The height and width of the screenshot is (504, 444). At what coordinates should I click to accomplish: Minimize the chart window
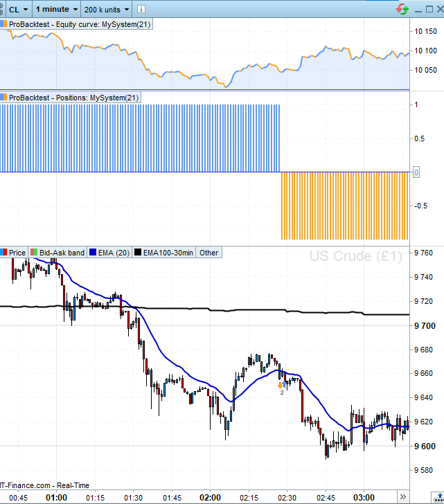pyautogui.click(x=418, y=10)
